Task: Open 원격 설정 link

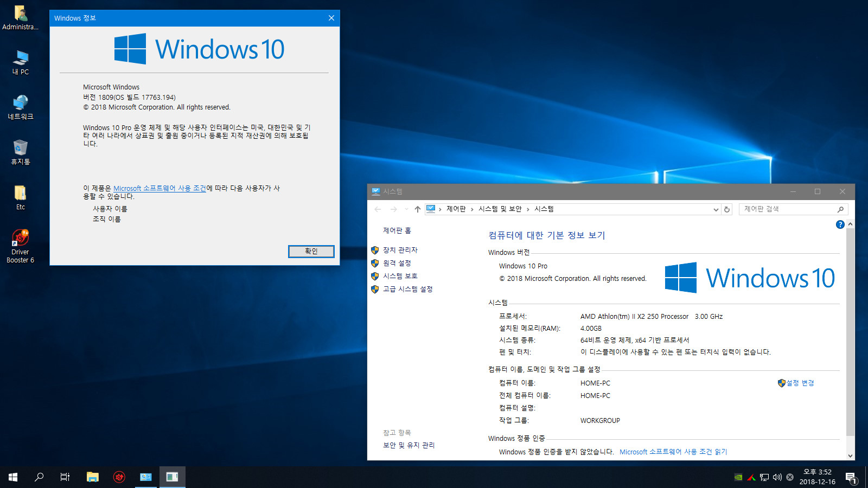Action: point(397,263)
